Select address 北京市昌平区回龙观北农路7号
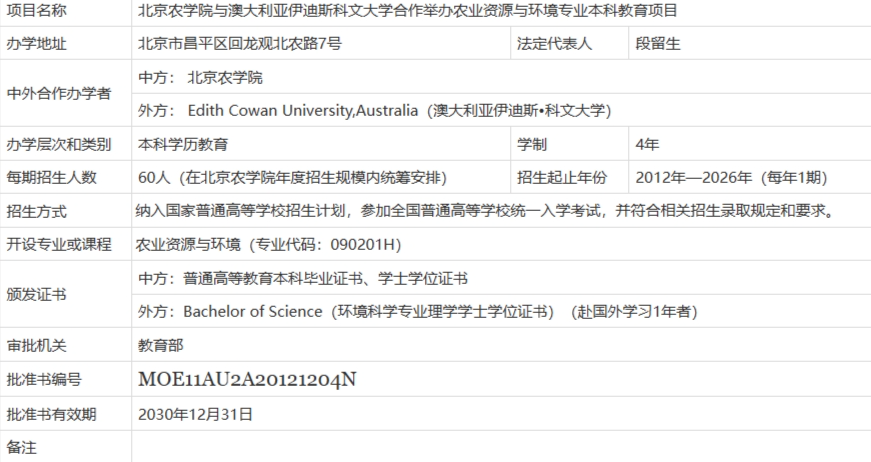 click(x=239, y=44)
